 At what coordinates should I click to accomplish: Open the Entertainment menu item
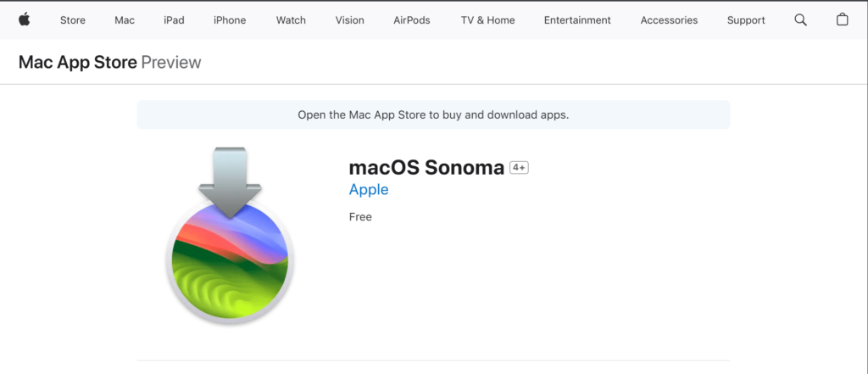pos(577,20)
